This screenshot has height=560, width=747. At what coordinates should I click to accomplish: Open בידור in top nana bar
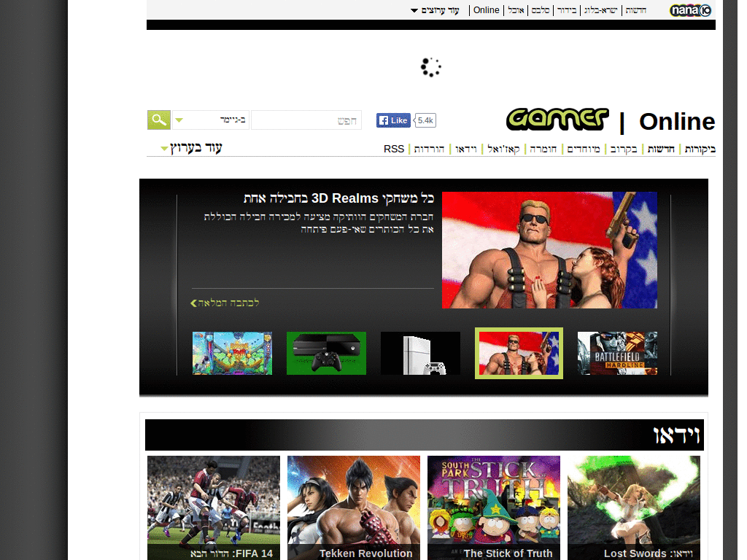[x=567, y=10]
